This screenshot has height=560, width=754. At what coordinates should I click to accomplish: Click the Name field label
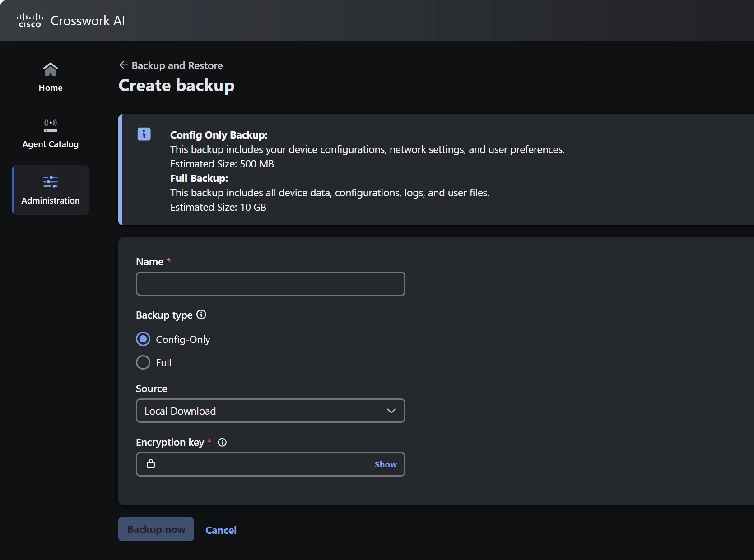point(149,262)
